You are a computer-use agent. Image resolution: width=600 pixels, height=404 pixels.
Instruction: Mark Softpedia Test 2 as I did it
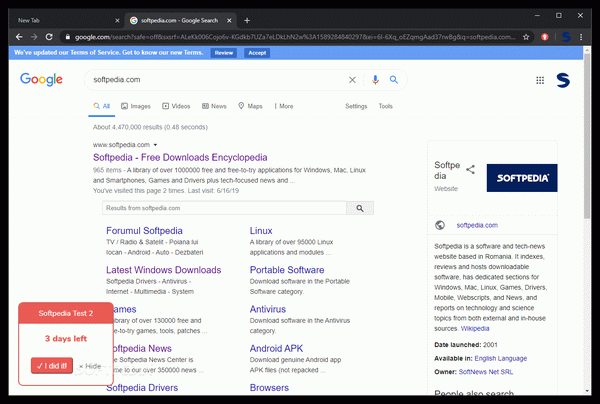pyautogui.click(x=52, y=366)
